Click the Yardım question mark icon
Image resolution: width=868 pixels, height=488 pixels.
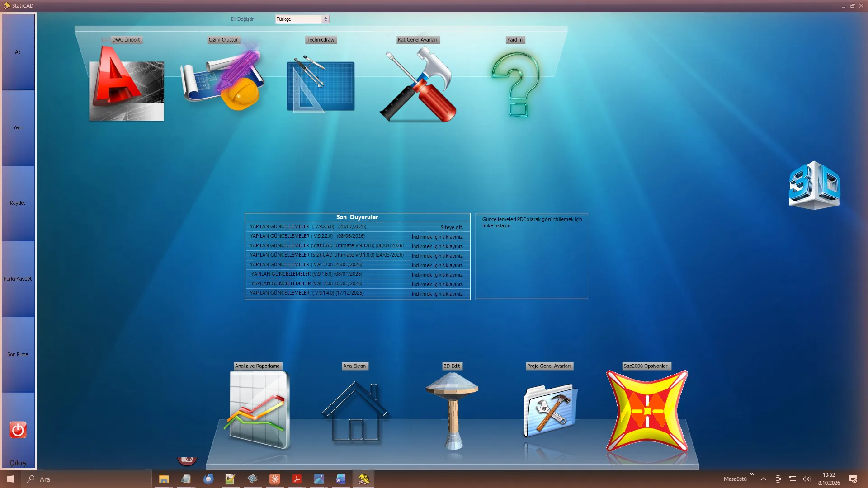(x=515, y=84)
